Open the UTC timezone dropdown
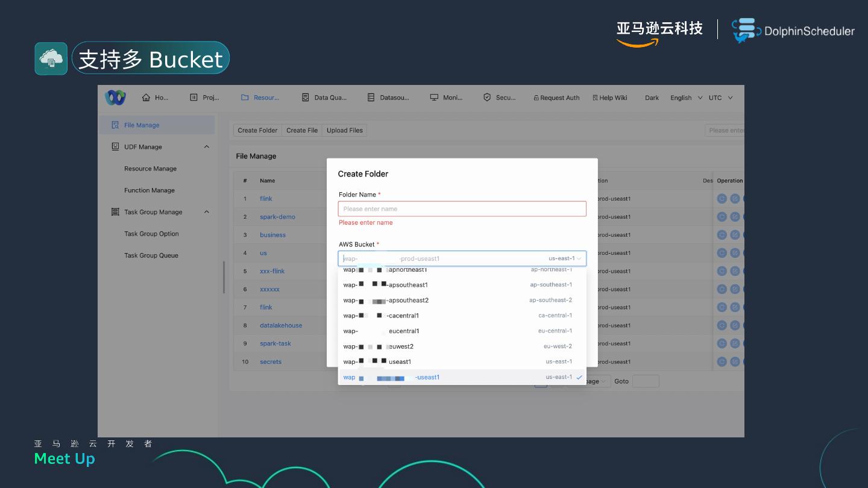Viewport: 868px width, 488px height. tap(720, 98)
